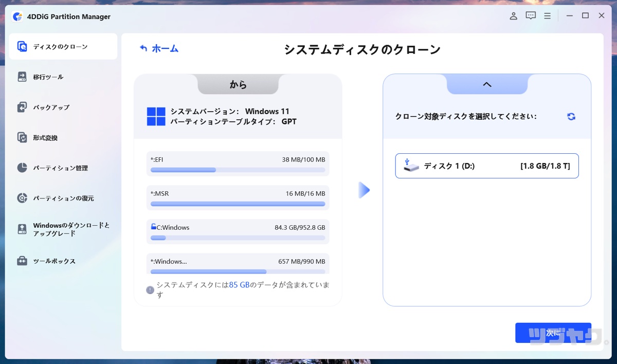Go back via the ホーム link
This screenshot has width=617, height=364.
coord(165,48)
